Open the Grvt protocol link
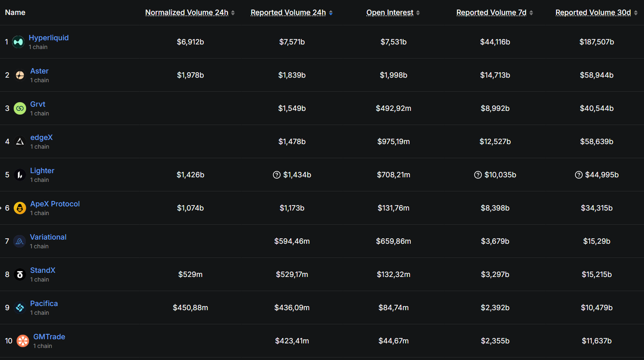Screen dimensions: 644x360 [x=38, y=104]
